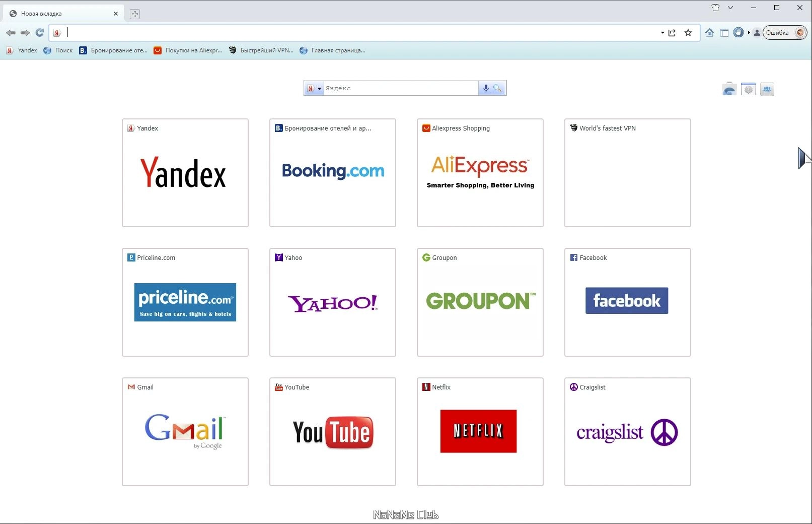This screenshot has width=812, height=524.
Task: Click the Yandex site icon in address bar
Action: 57,33
